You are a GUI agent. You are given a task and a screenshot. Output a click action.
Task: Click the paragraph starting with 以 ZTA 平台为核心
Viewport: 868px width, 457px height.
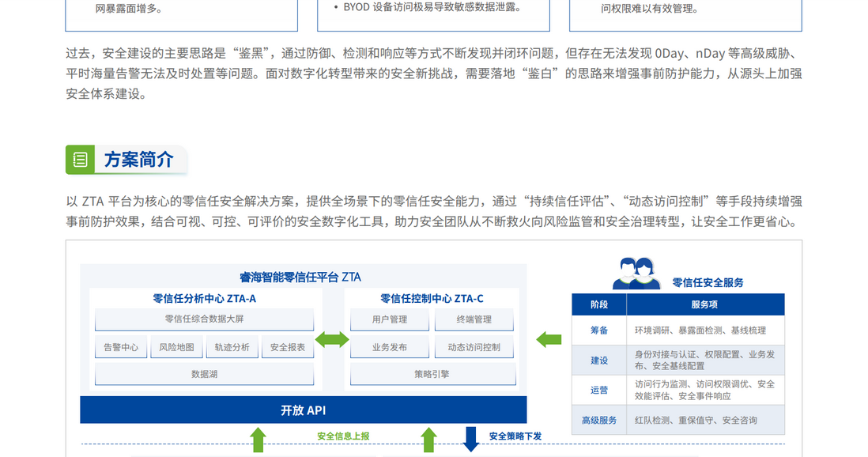433,211
